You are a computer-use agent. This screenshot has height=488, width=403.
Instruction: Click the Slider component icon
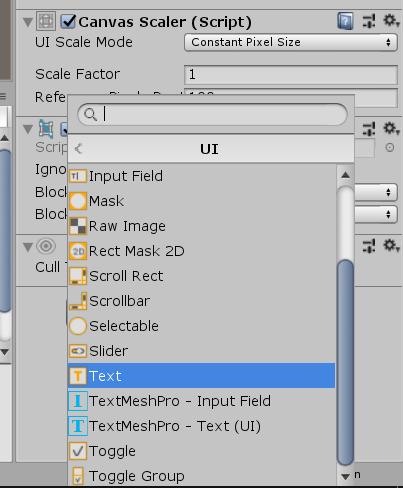78,351
